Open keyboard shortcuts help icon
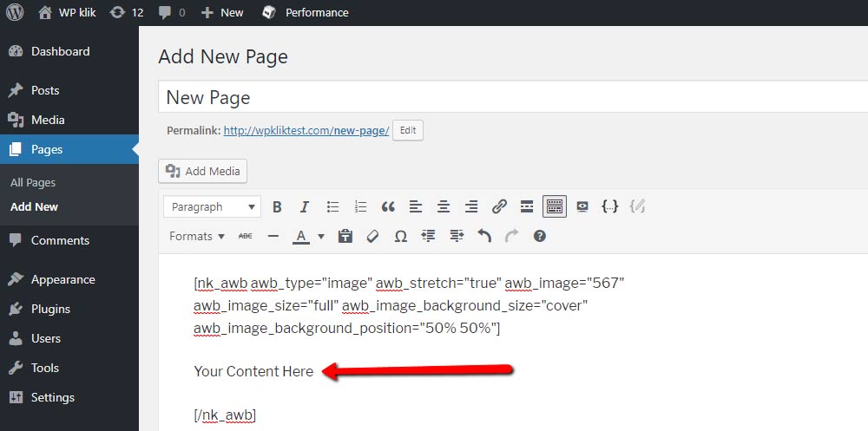Screen dimensions: 868x431 coord(540,236)
